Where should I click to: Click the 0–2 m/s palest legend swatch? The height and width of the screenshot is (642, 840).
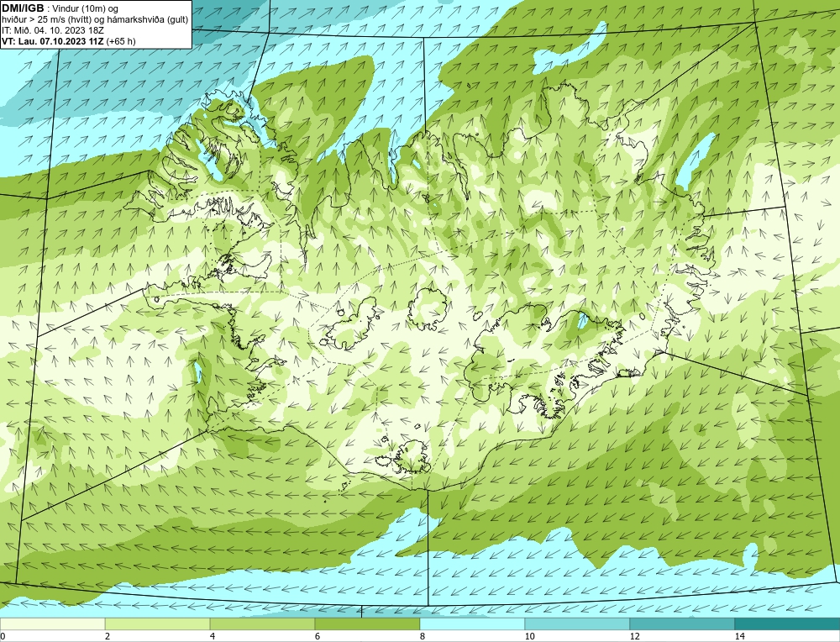pyautogui.click(x=52, y=624)
